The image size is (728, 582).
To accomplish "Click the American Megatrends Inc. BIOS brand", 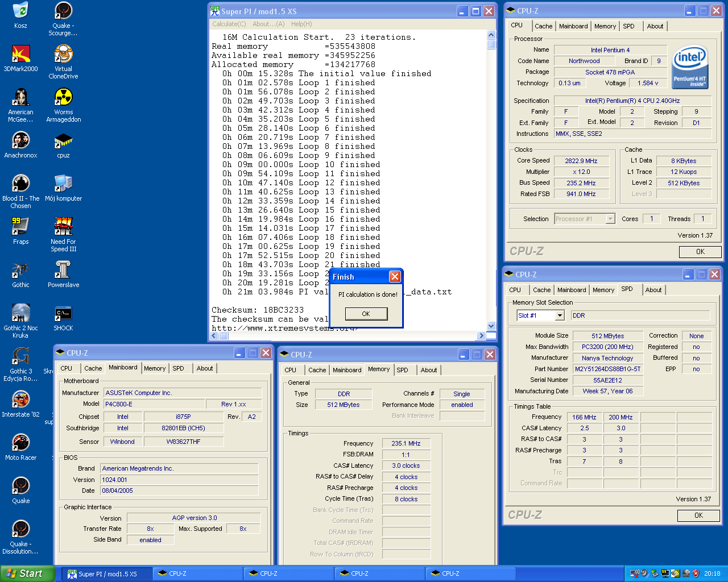I will pos(179,468).
